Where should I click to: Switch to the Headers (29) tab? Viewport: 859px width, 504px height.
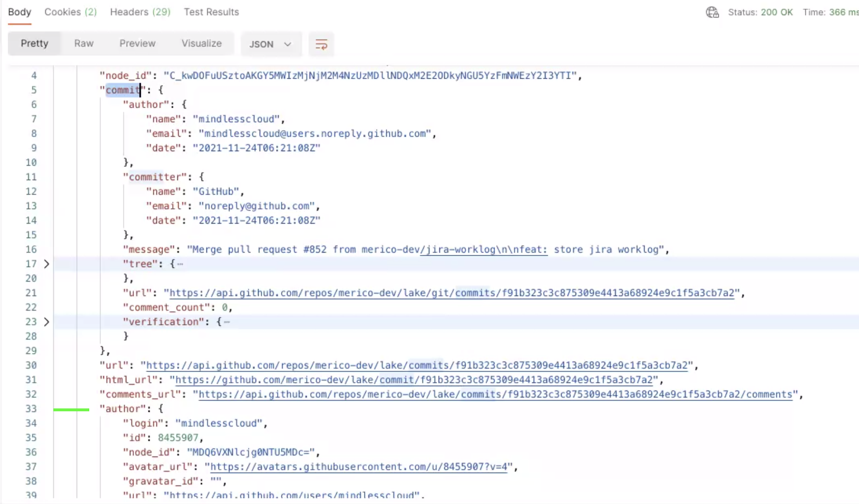click(x=140, y=12)
